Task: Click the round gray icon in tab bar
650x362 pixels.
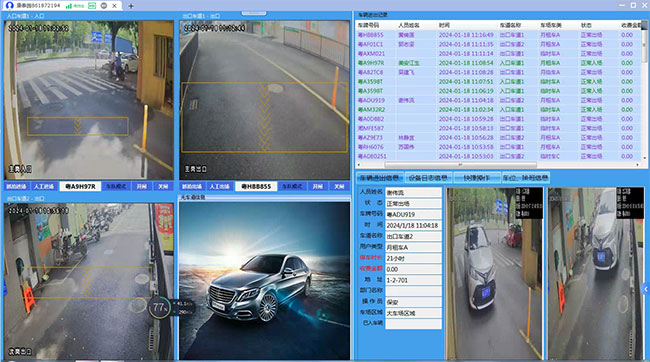Action: (104, 6)
